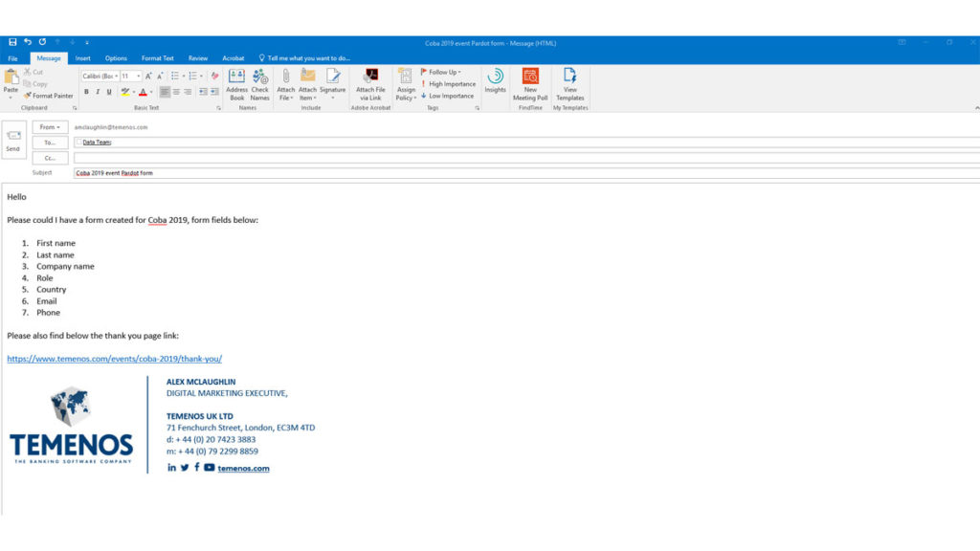The height and width of the screenshot is (551, 980).
Task: Toggle Low Importance tag
Action: point(447,96)
